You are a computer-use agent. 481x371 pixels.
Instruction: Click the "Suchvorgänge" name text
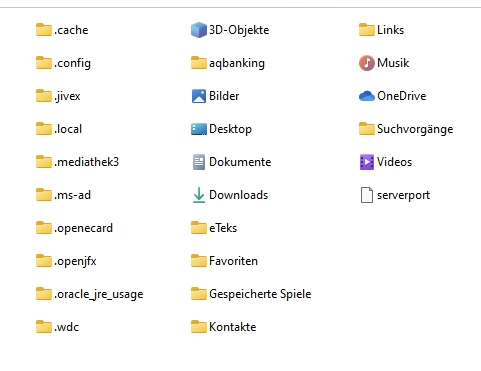[x=415, y=129]
